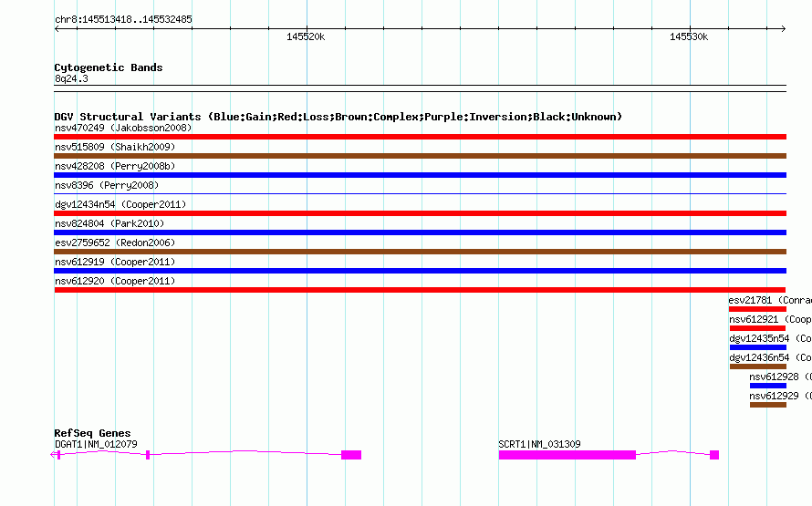Select the nsv612928 short blue bar
Image resolution: width=812 pixels, height=506 pixels.
pyautogui.click(x=768, y=386)
